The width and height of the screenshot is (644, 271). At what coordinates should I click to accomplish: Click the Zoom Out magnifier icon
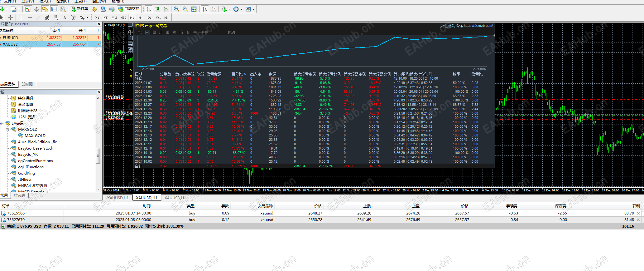tap(185, 9)
